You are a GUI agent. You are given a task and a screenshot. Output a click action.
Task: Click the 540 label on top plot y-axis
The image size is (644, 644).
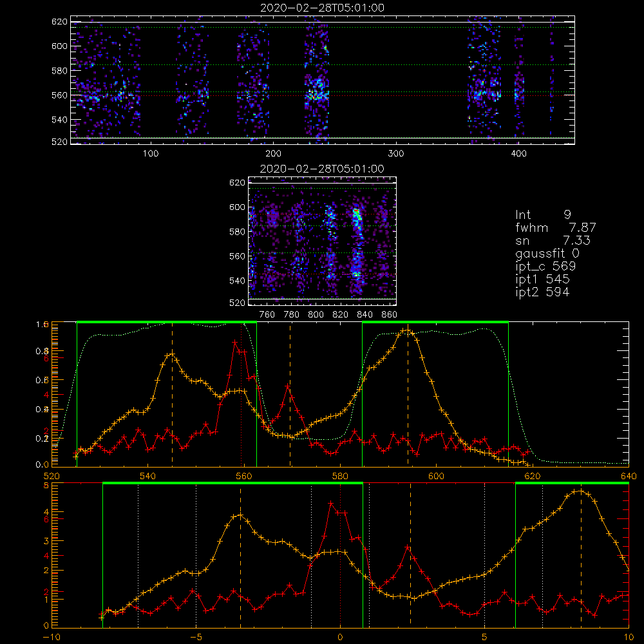click(x=59, y=120)
